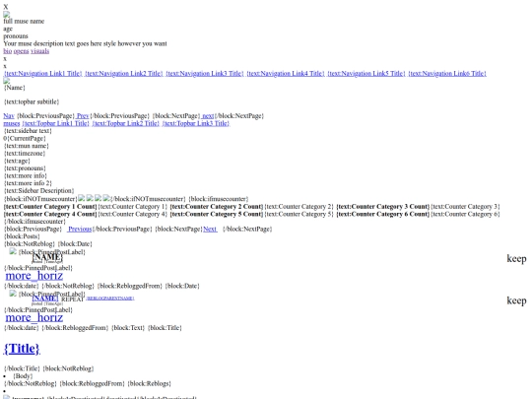
Task: Click the uppercase X at the top
Action: [x=6, y=7]
